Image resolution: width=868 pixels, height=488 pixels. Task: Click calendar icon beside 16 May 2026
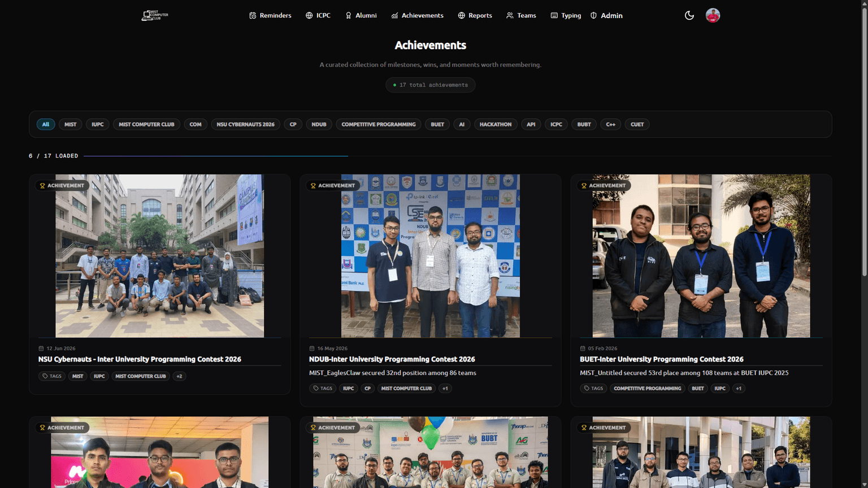(x=312, y=348)
